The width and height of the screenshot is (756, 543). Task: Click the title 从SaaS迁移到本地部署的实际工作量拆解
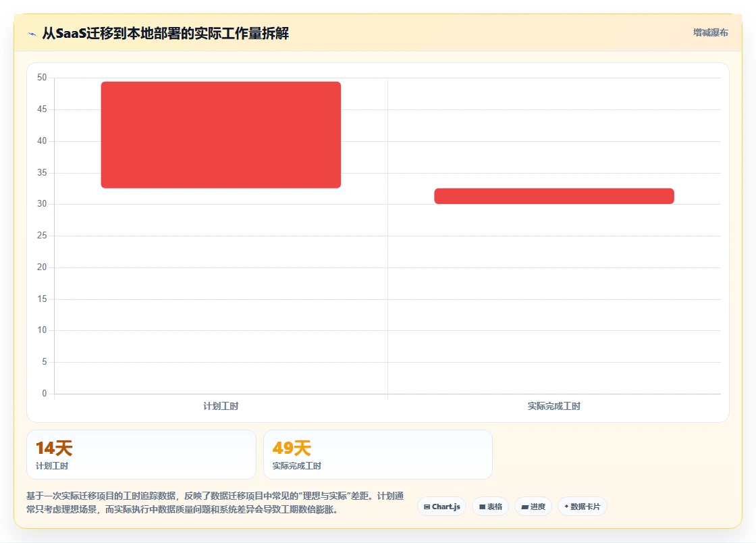165,33
